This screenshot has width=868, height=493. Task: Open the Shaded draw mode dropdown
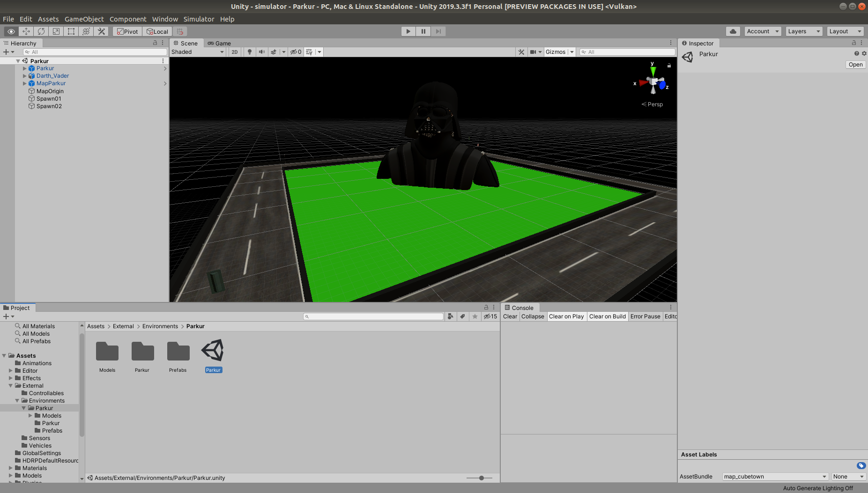[198, 52]
